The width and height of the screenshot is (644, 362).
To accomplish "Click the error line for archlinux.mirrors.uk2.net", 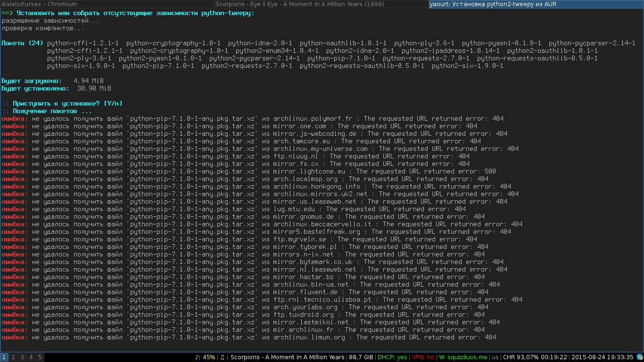I will 260,194.
